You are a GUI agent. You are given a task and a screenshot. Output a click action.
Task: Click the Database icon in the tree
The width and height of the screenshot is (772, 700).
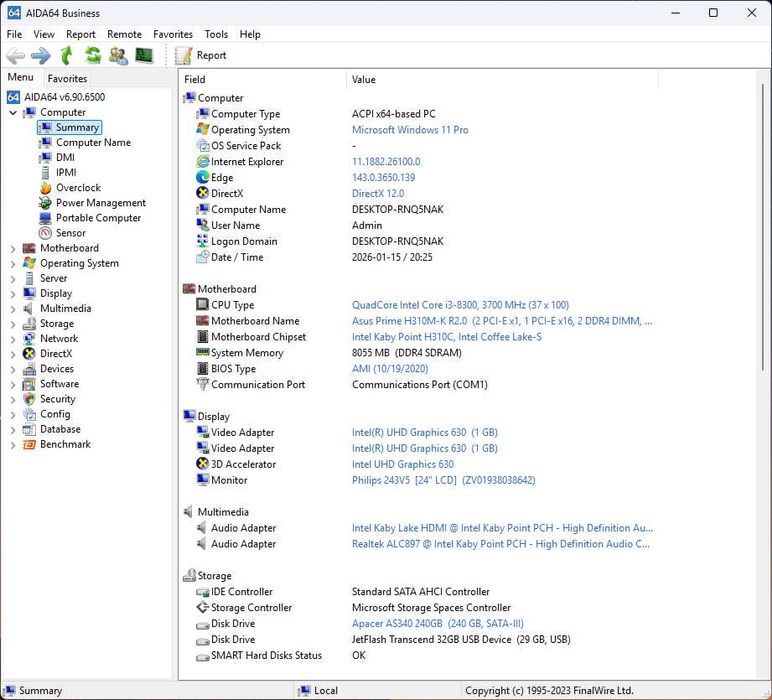click(x=30, y=429)
